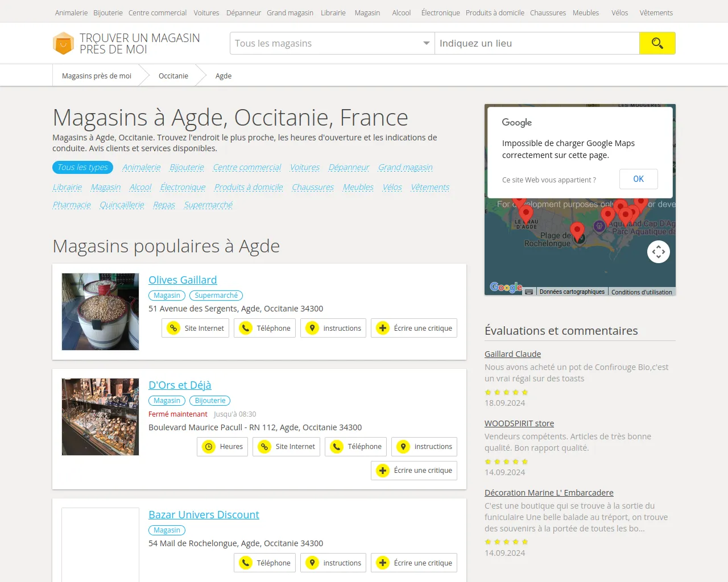Select the 'Tous les types' filter pill

pos(82,167)
